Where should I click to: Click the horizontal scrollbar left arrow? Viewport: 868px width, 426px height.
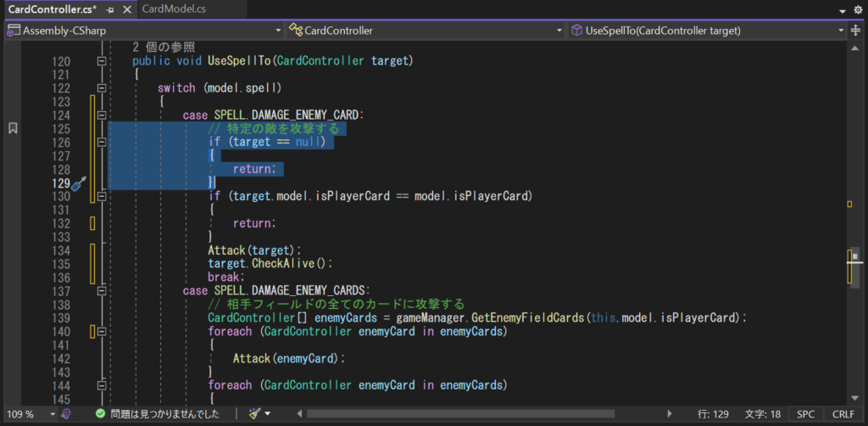pos(299,414)
